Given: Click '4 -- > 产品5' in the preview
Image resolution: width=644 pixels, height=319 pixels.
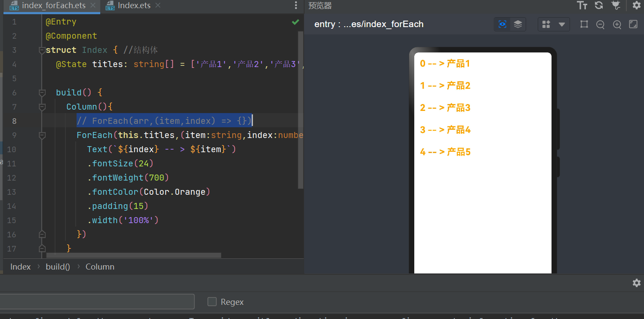Looking at the screenshot, I should click(445, 152).
